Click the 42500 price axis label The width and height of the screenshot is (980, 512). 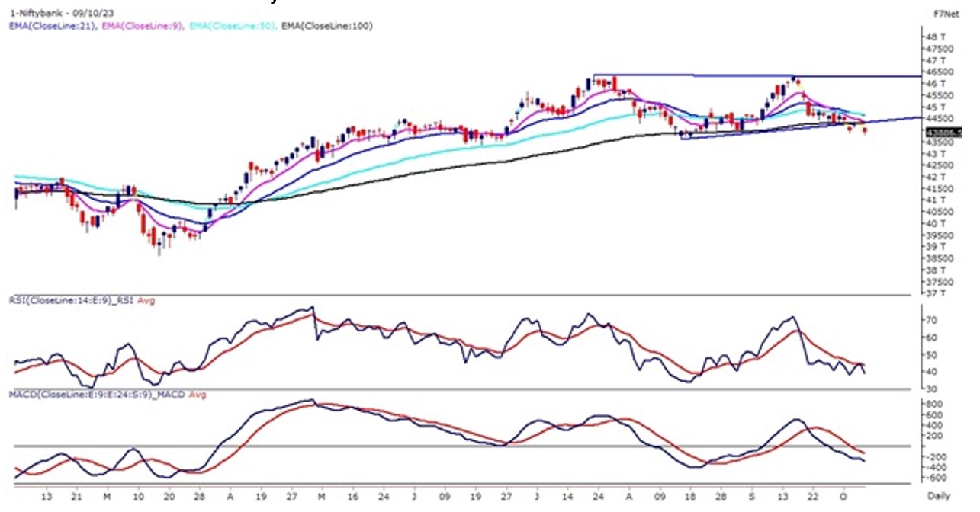(x=939, y=165)
